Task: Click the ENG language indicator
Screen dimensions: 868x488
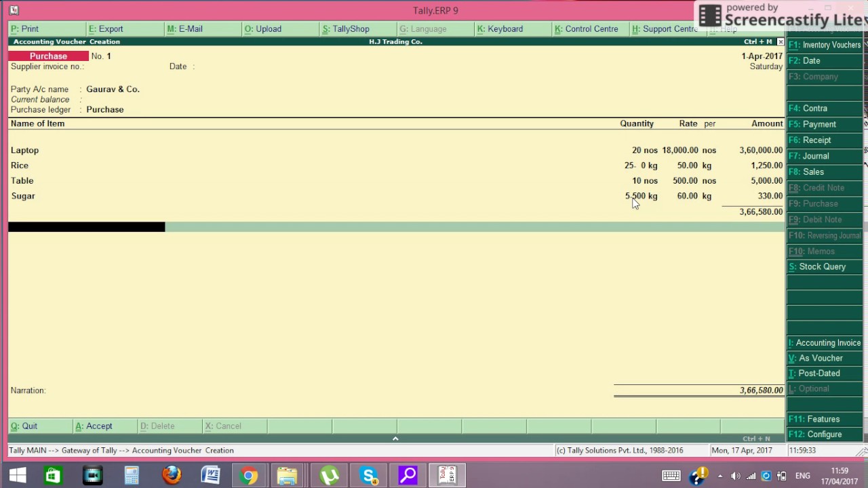Action: [803, 476]
